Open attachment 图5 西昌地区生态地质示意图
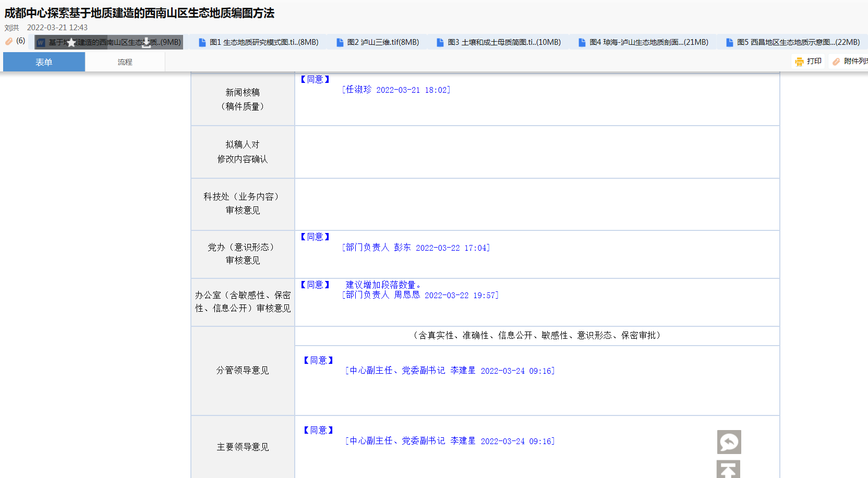The height and width of the screenshot is (478, 868). point(798,42)
